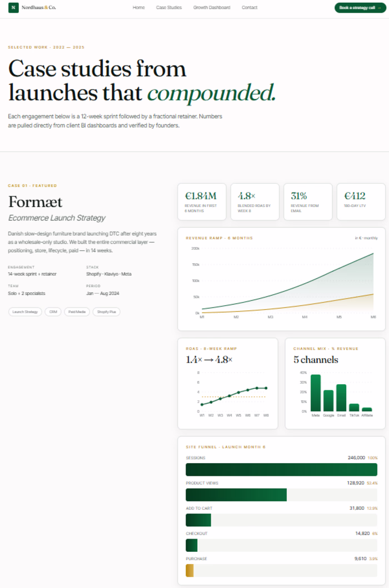Click the Affiliate bar in channel mix

367,410
